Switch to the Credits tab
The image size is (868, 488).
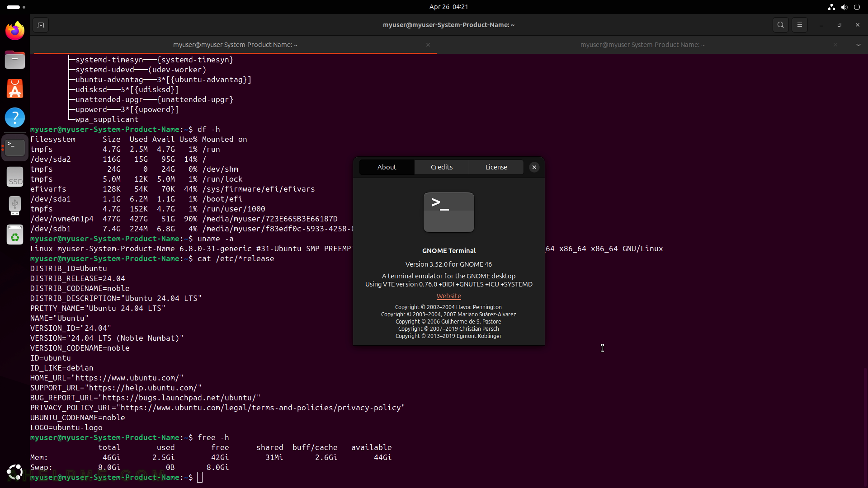(x=442, y=167)
